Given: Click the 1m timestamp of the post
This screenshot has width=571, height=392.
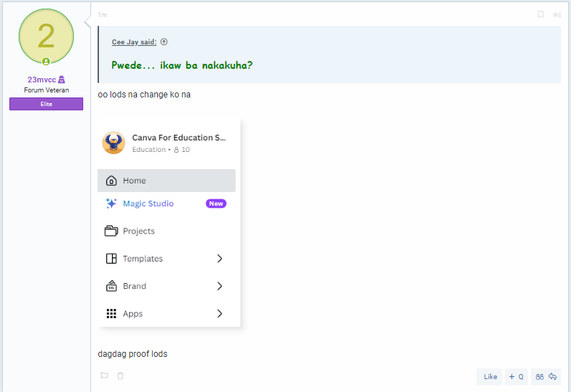Looking at the screenshot, I should click(x=103, y=15).
